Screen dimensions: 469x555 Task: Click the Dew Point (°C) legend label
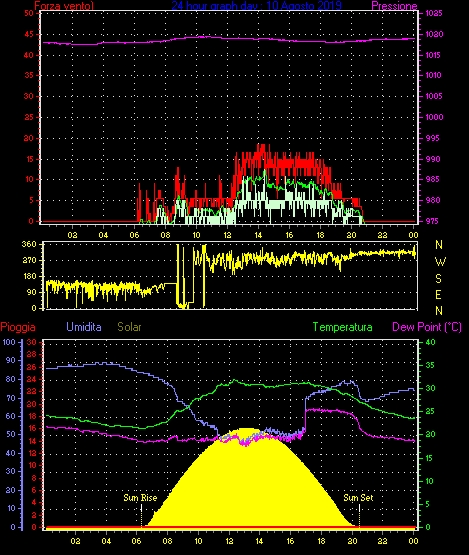point(427,327)
